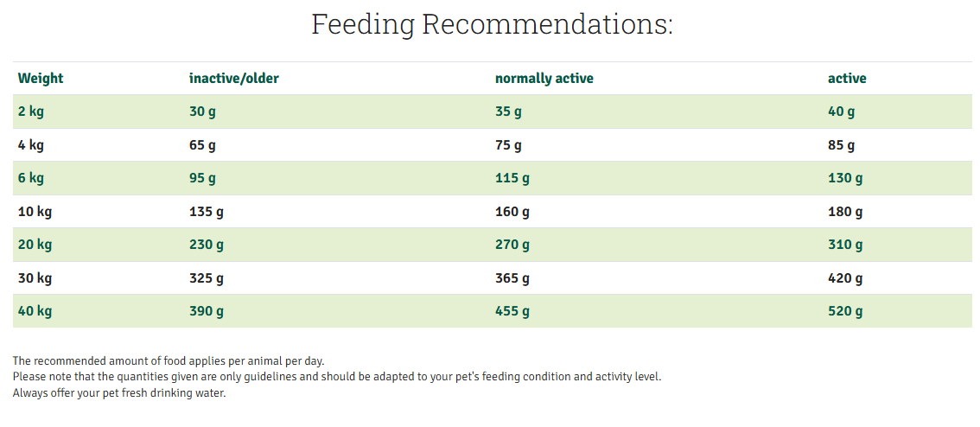Select the 4 kg weight cell

(x=30, y=145)
